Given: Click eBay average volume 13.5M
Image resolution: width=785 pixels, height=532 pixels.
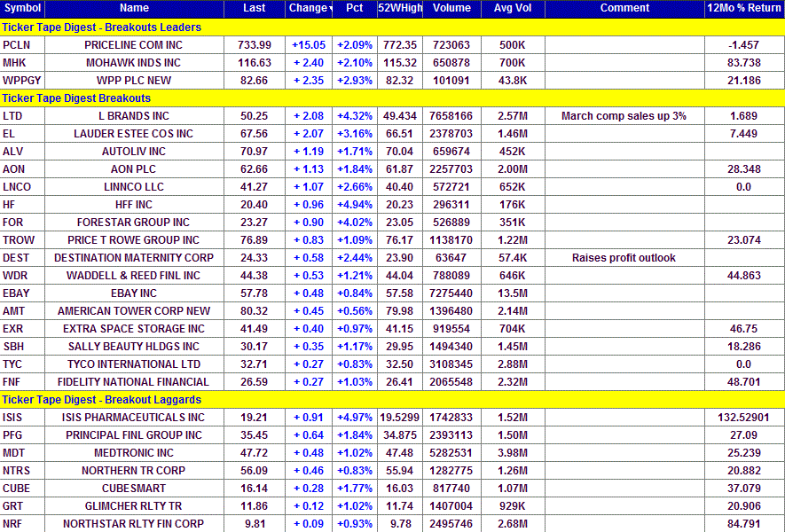Looking at the screenshot, I should [x=513, y=293].
